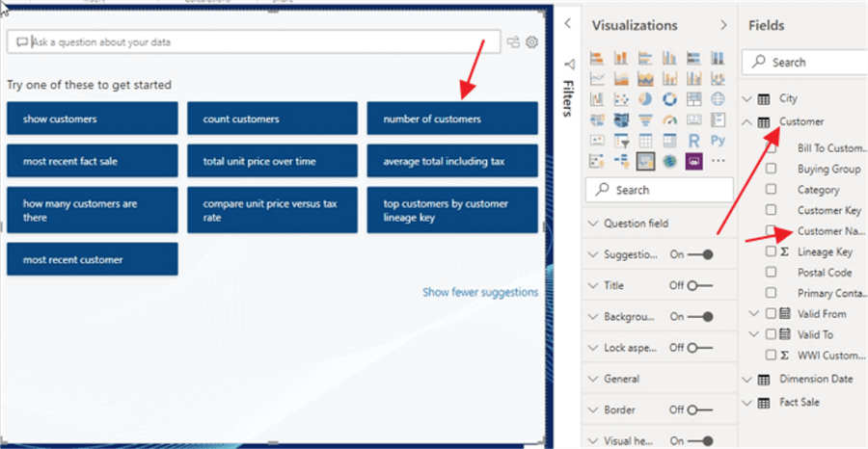Viewport: 868px width, 449px height.
Task: Insert a Python visual
Action: pos(718,140)
